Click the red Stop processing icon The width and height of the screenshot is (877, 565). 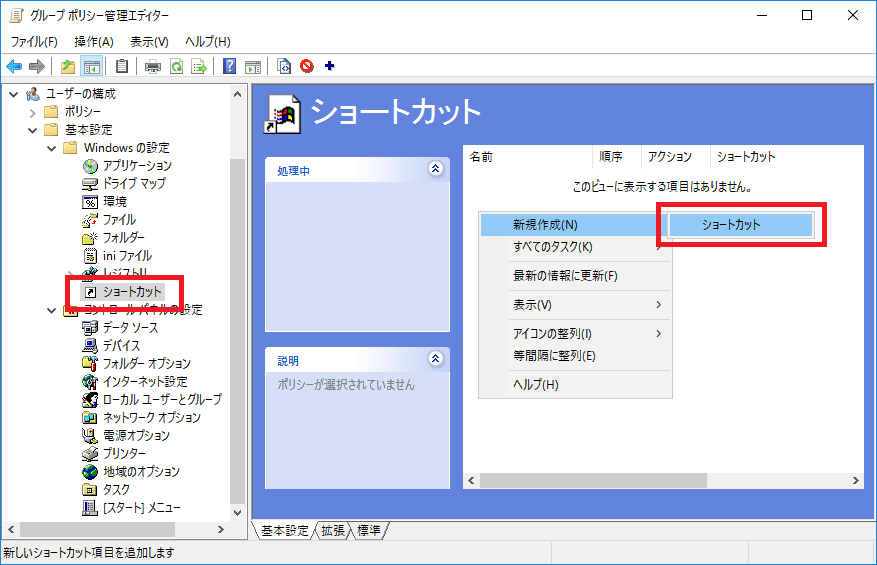307,67
